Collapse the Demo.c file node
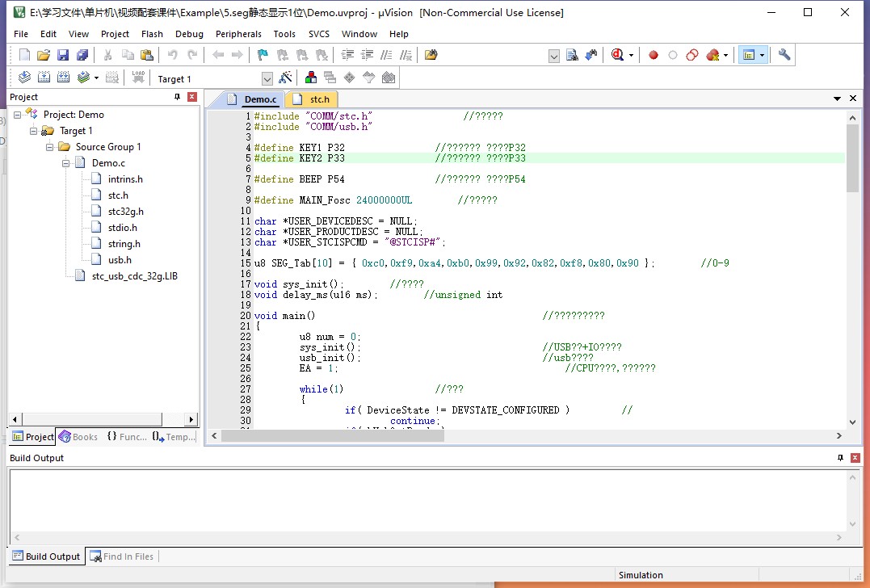Image resolution: width=870 pixels, height=588 pixels. [x=65, y=163]
